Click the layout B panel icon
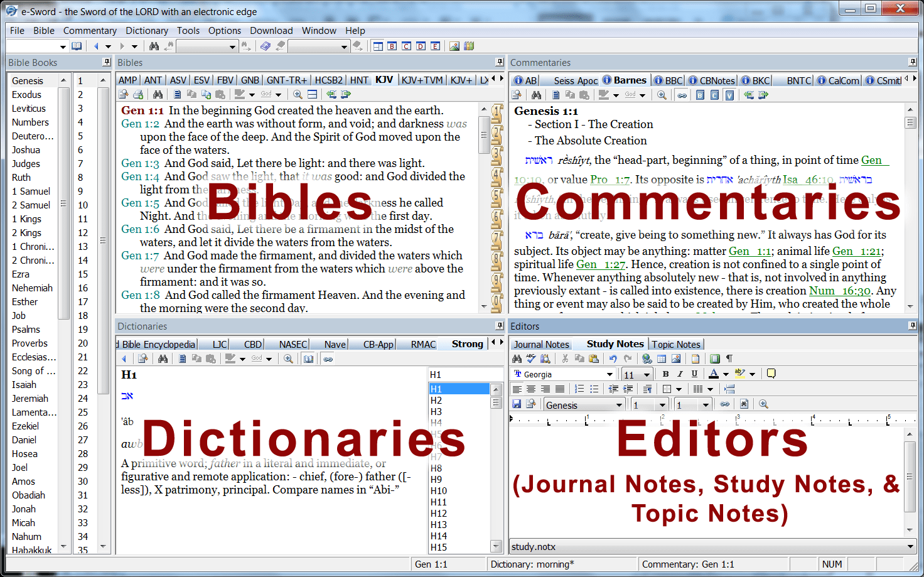This screenshot has height=577, width=924. (392, 46)
